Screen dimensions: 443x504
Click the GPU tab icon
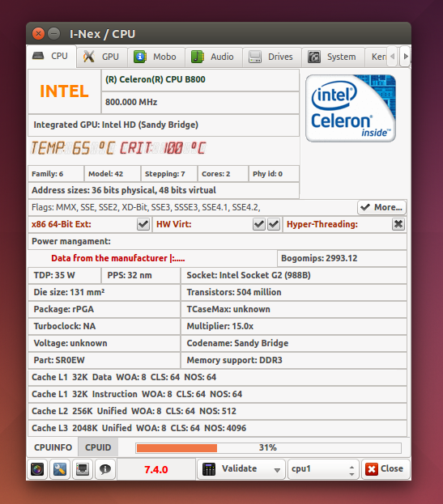point(89,57)
